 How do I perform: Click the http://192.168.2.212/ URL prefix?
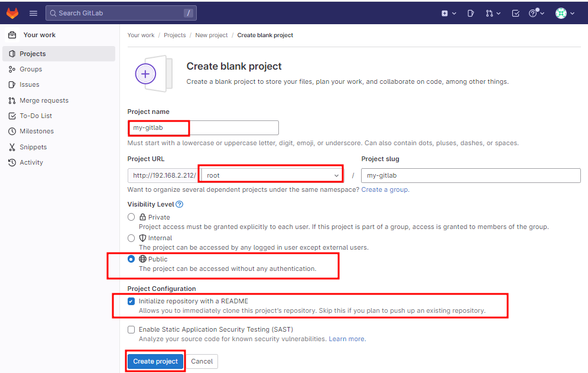164,175
